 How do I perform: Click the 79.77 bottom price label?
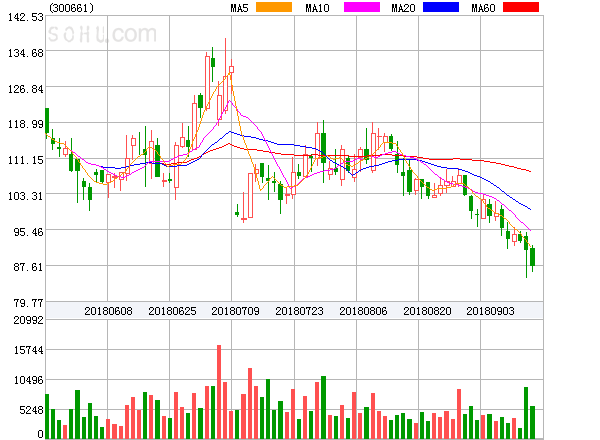coord(24,302)
